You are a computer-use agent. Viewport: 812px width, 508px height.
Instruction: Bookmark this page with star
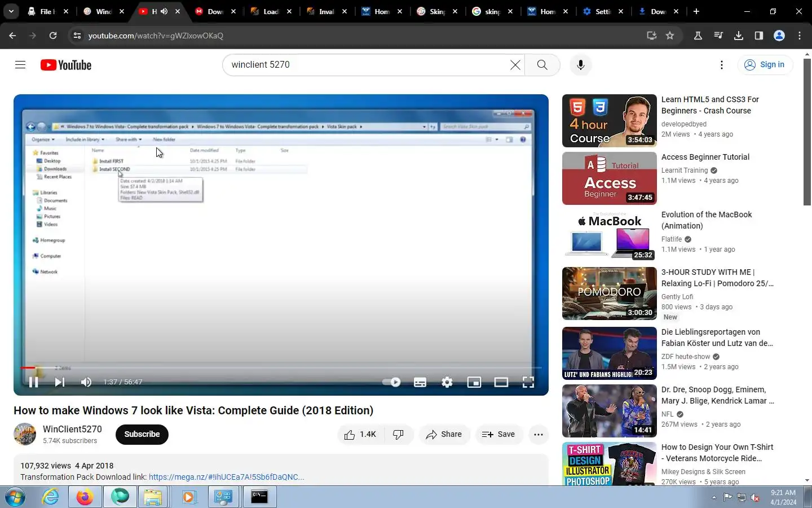[670, 36]
